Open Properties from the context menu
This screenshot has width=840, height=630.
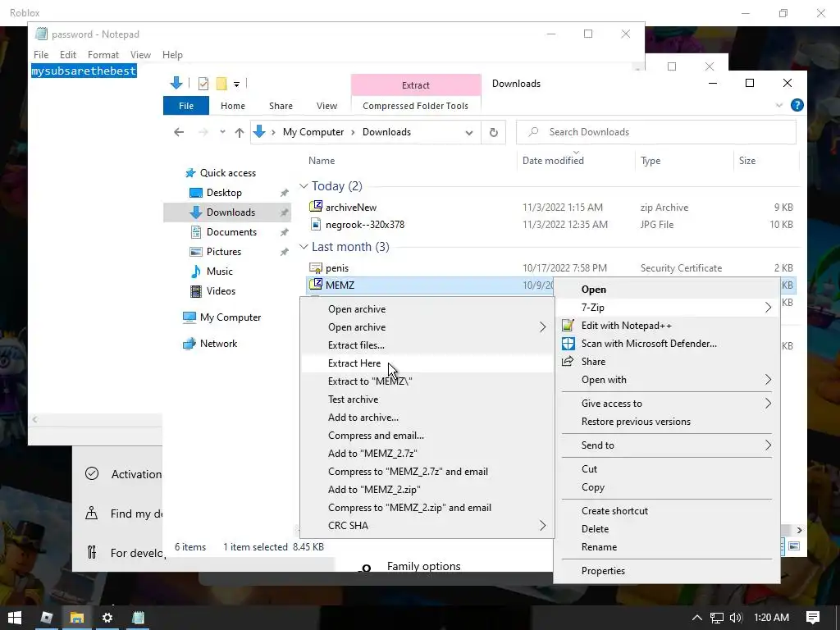click(x=603, y=571)
